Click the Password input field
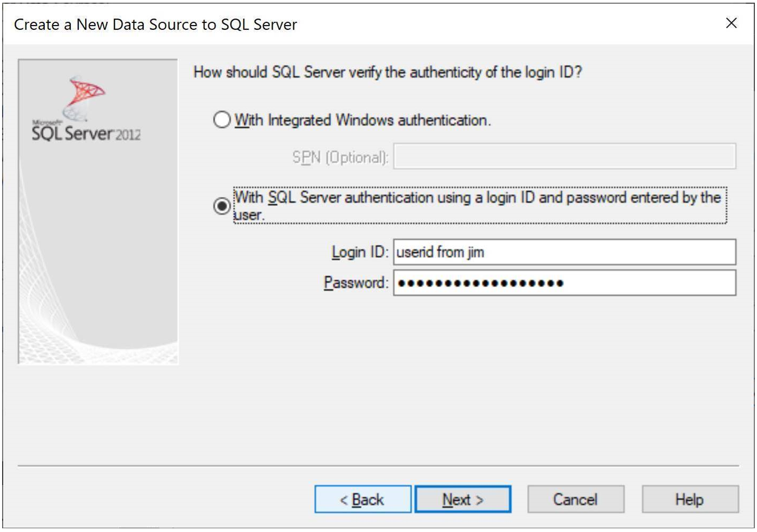The image size is (757, 532). (x=564, y=283)
